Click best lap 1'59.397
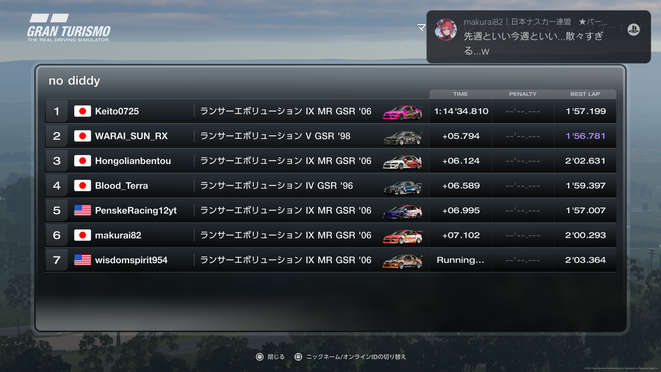The width and height of the screenshot is (661, 372). coord(586,186)
